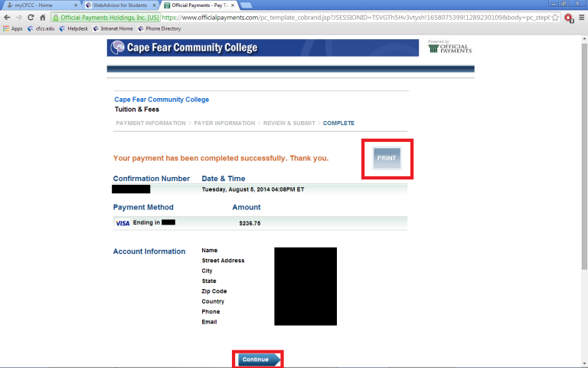Click the scrollbar up arrow
Image resolution: width=588 pixels, height=368 pixels.
584,38
